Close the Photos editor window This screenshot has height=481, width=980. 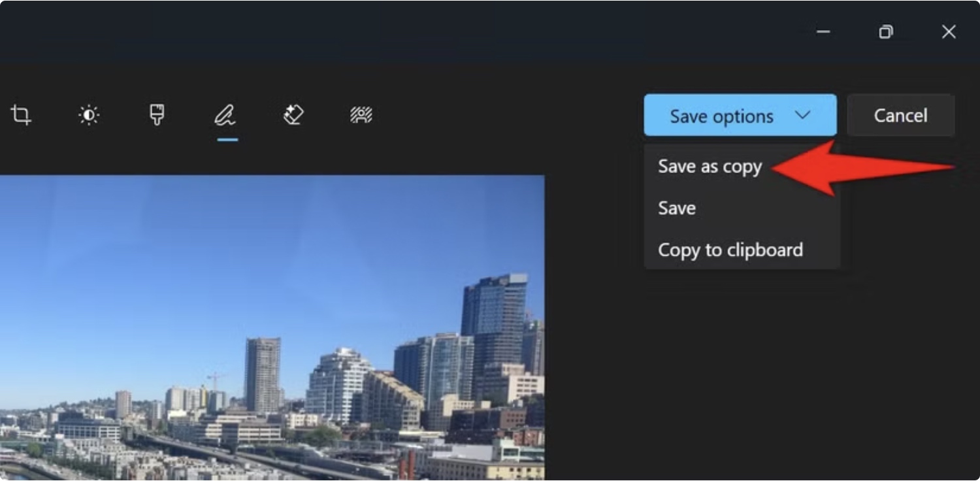[x=949, y=32]
